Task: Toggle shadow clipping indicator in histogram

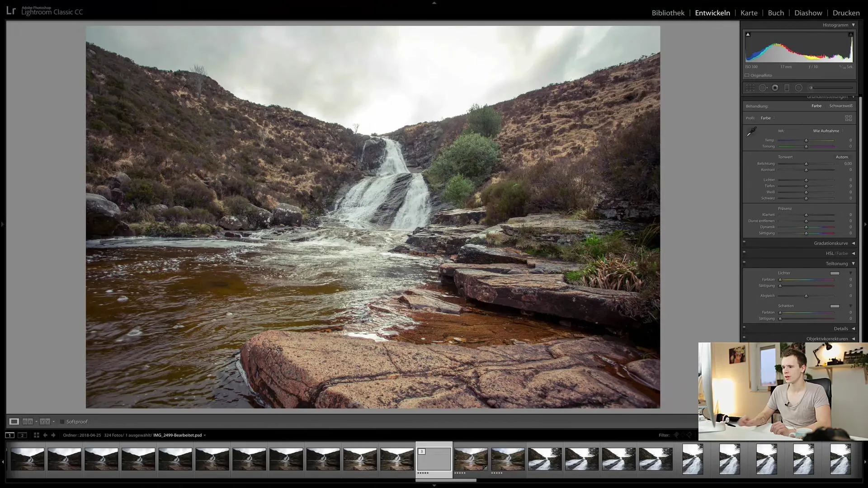Action: (x=748, y=34)
